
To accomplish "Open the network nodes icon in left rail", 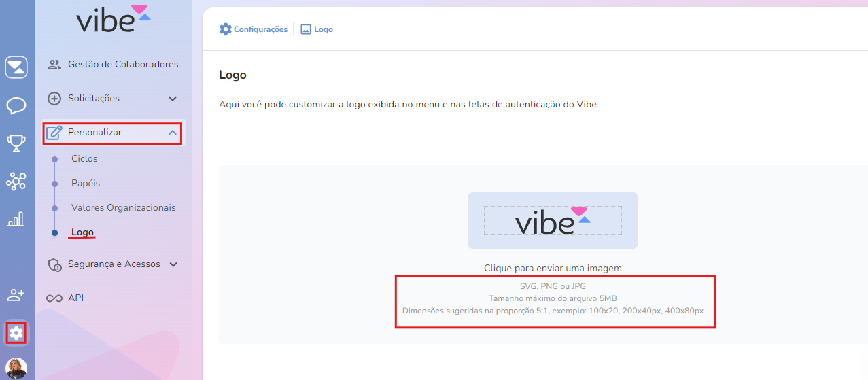I will coord(16,181).
